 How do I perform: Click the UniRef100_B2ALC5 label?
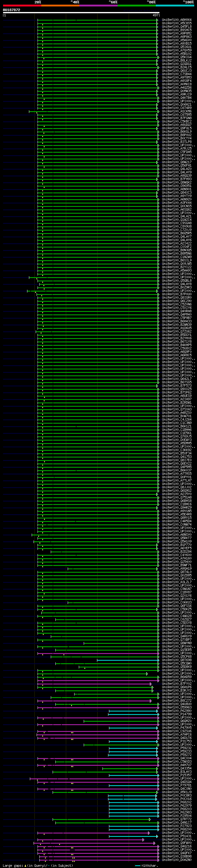pyautogui.click(x=176, y=67)
